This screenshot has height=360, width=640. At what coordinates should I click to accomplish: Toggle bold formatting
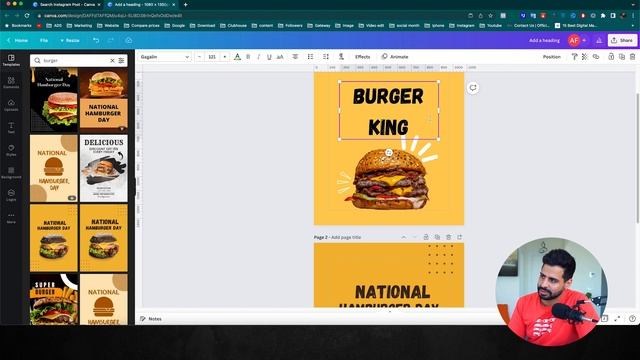click(x=248, y=57)
